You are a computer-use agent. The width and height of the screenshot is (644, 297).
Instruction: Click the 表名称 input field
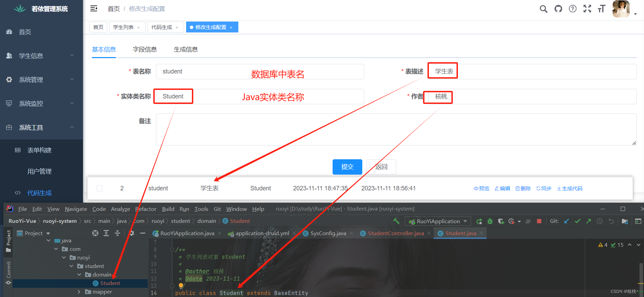[x=260, y=71]
